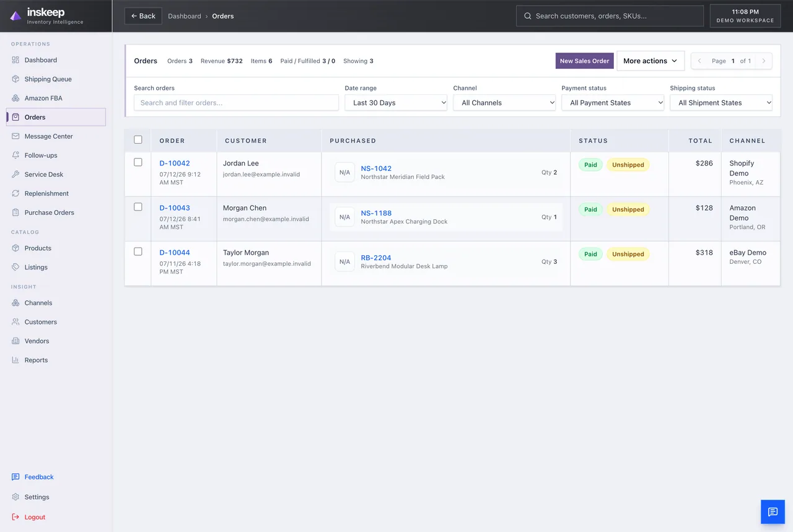Screen dimensions: 793x532
Task: Click the Channels icon in sidebar
Action: [16, 303]
